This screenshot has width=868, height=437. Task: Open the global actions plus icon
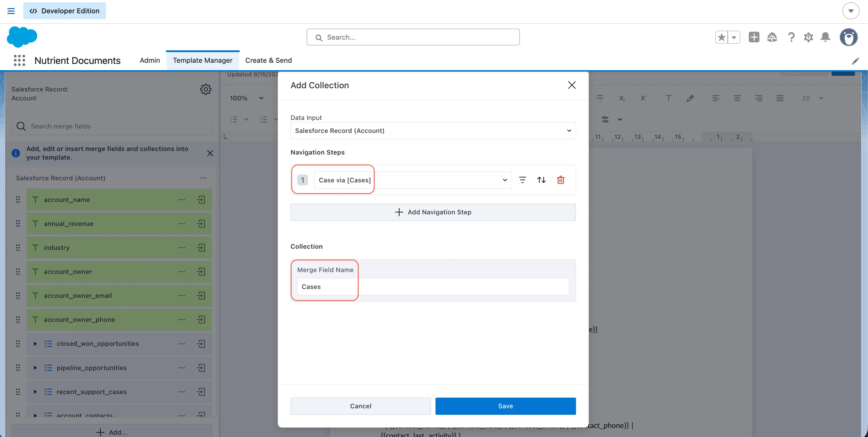754,37
